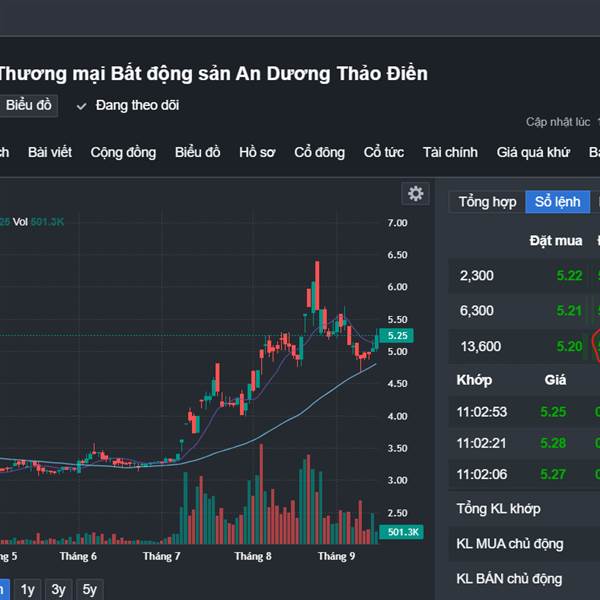Image resolution: width=600 pixels, height=600 pixels.
Task: Click the KL BÁN chủ động row
Action: click(524, 579)
